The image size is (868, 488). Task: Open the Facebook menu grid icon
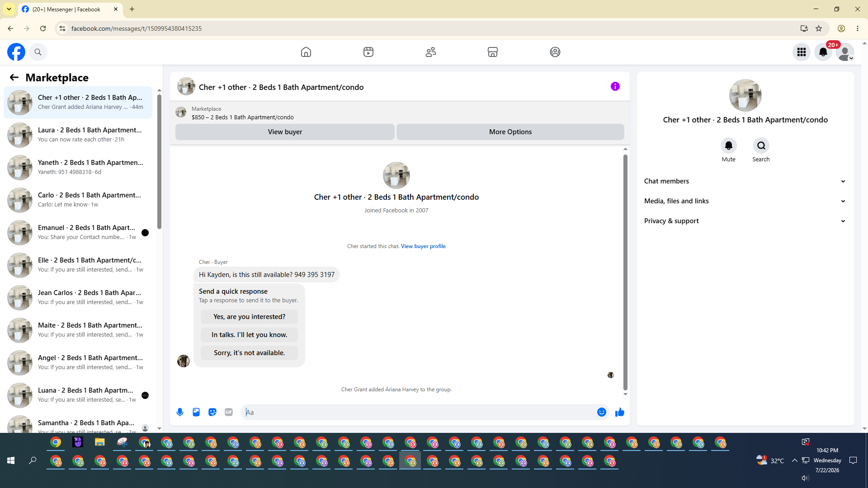[802, 52]
